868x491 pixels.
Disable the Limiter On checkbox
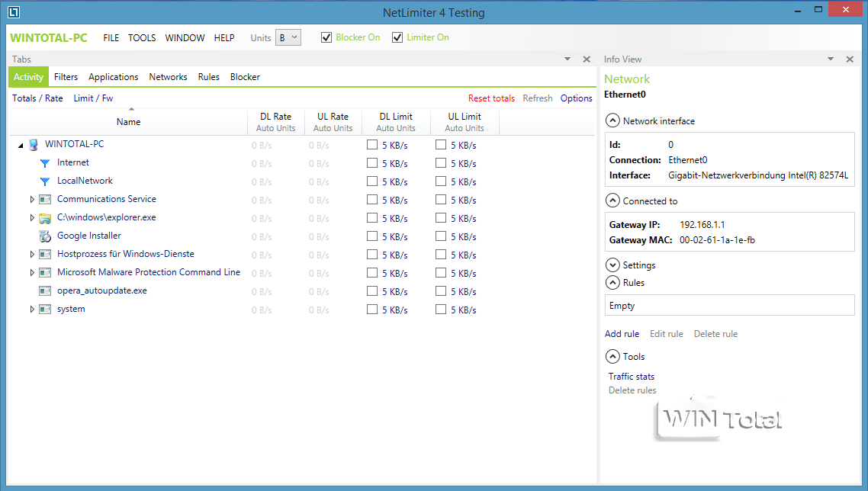pyautogui.click(x=397, y=37)
